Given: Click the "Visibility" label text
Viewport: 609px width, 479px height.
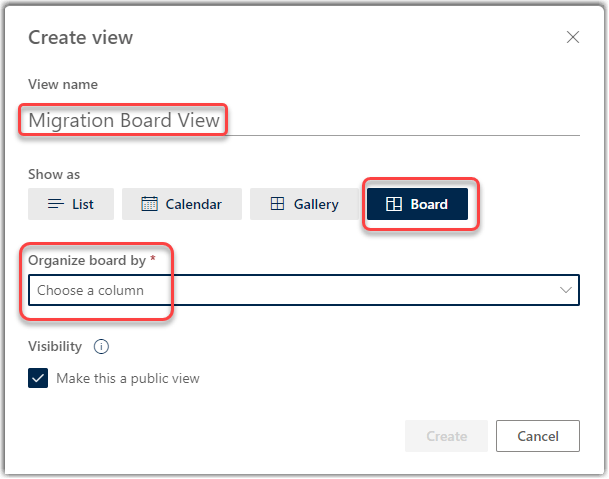Looking at the screenshot, I should click(x=55, y=347).
